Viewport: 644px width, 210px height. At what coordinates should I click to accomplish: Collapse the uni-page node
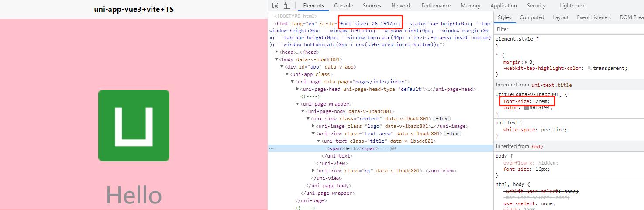coord(293,82)
